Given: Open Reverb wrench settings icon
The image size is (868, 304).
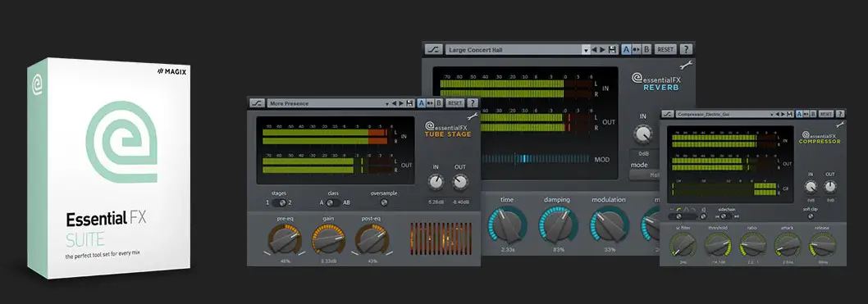Looking at the screenshot, I should coord(685,66).
